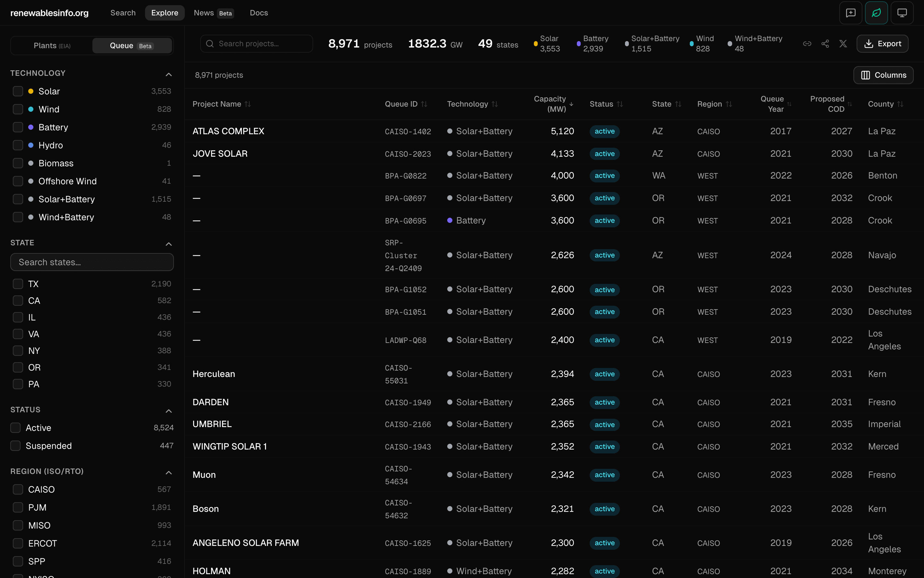
Task: Switch to Queue Beta tab
Action: pyautogui.click(x=132, y=46)
